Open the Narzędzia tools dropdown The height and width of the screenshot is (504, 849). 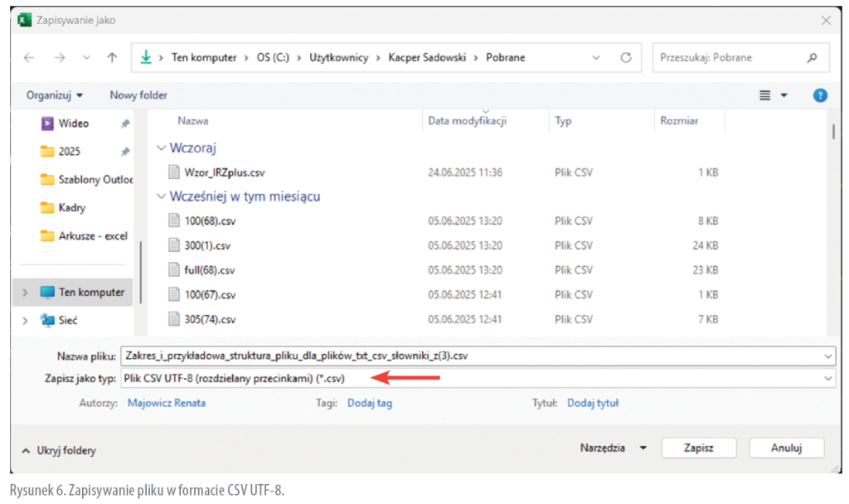614,448
